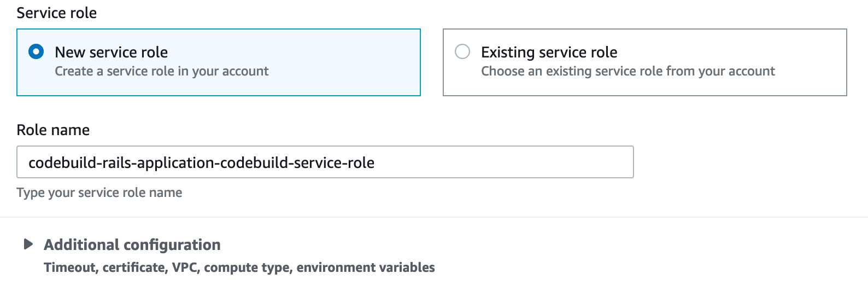Select the Existing service role radio button
The height and width of the screenshot is (291, 868).
[x=462, y=52]
